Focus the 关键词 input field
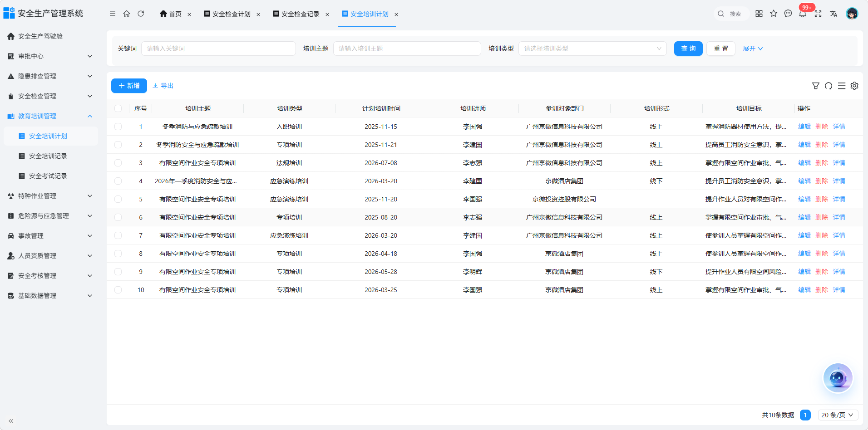The height and width of the screenshot is (430, 868). pos(218,49)
